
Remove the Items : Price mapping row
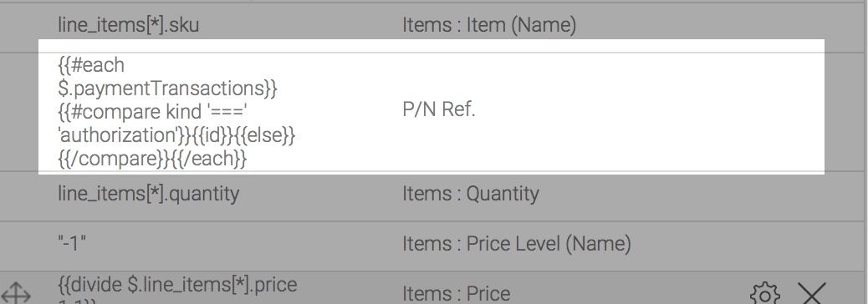click(811, 293)
